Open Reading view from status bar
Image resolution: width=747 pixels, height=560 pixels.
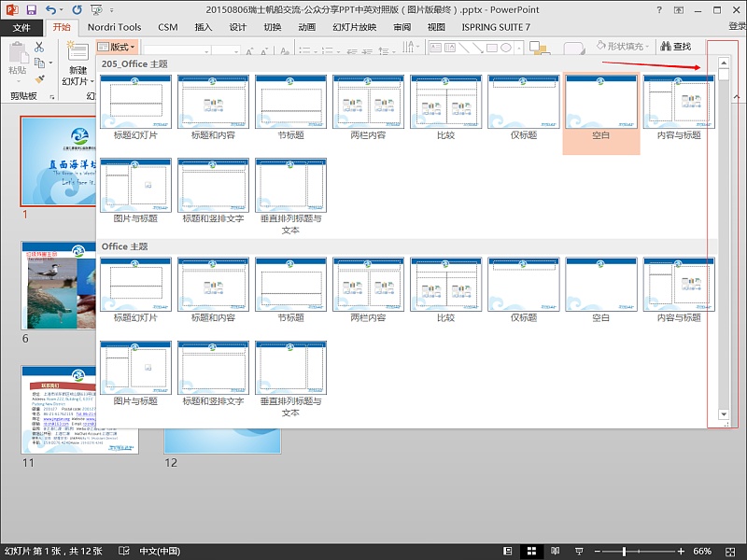click(555, 551)
